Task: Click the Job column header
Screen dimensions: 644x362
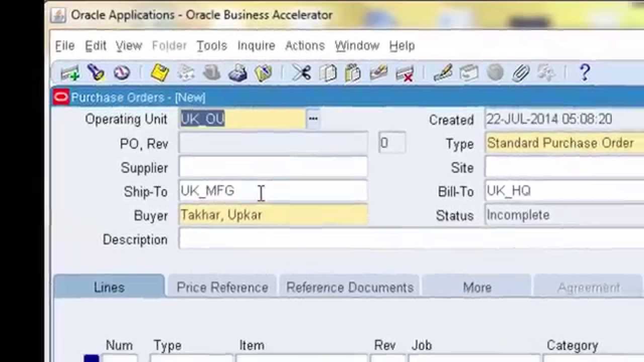Action: tap(421, 345)
